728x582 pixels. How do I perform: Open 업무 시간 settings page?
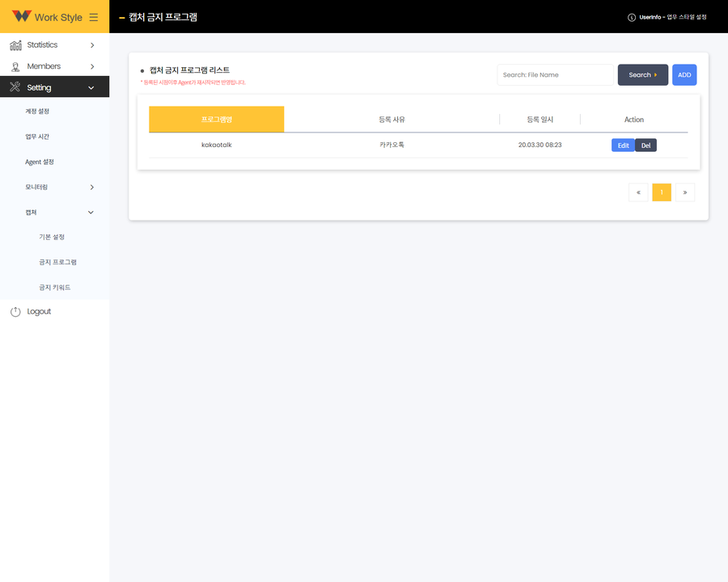point(37,137)
